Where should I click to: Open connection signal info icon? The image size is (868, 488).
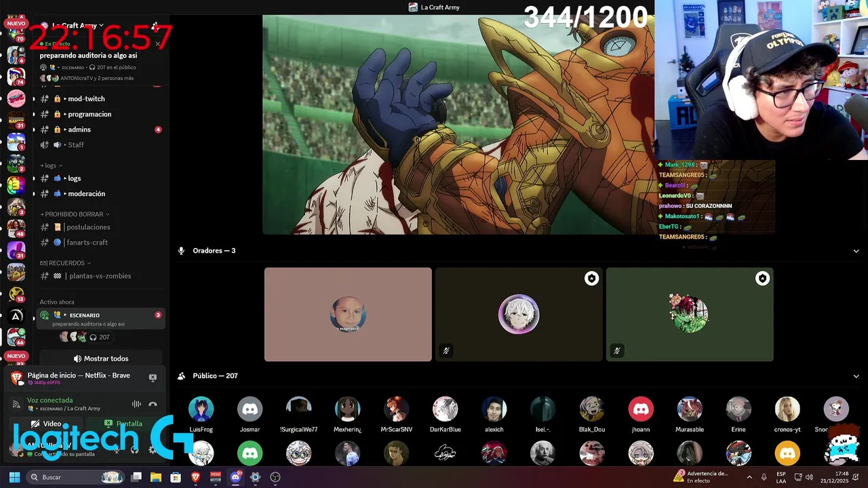16,404
